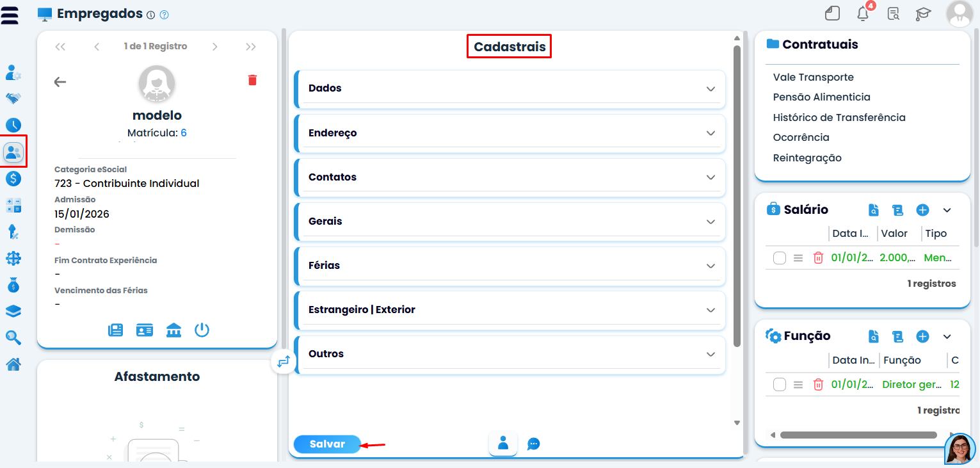The width and height of the screenshot is (980, 468).
Task: Open the chat bubble icon
Action: [534, 443]
